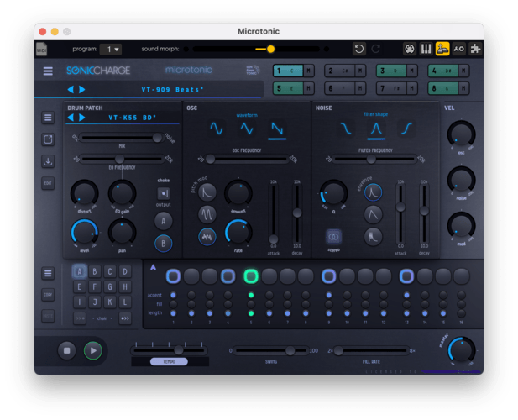
Task: Click the EDIT button in left sidebar
Action: [x=48, y=183]
